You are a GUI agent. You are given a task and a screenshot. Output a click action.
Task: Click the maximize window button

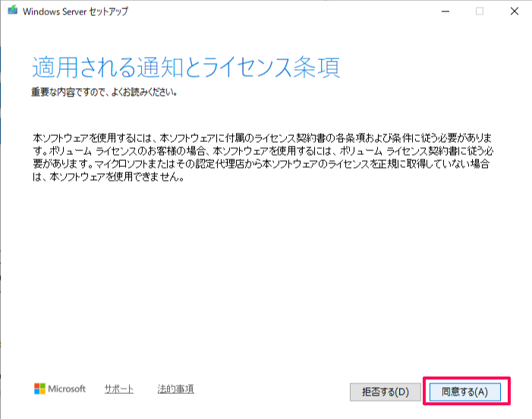pyautogui.click(x=480, y=11)
